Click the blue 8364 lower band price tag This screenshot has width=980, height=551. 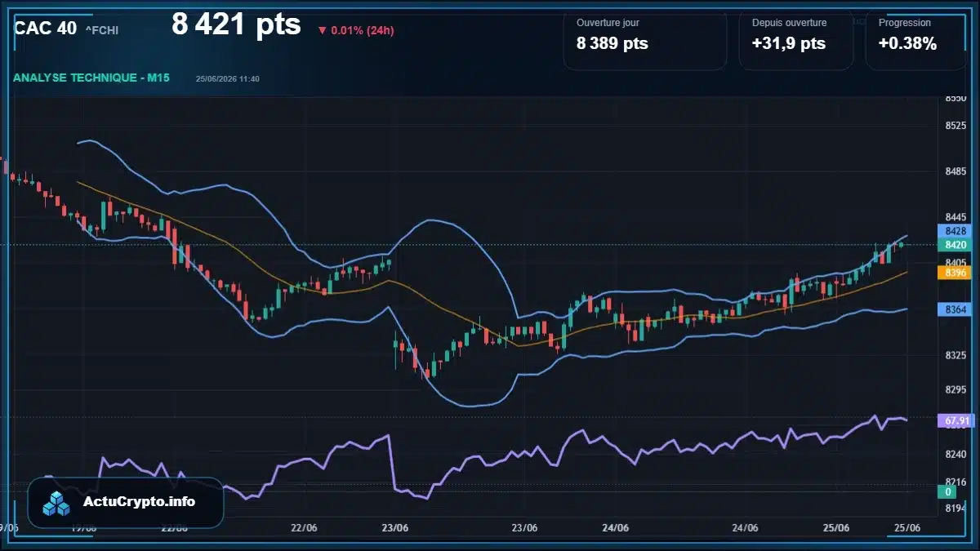pos(955,310)
